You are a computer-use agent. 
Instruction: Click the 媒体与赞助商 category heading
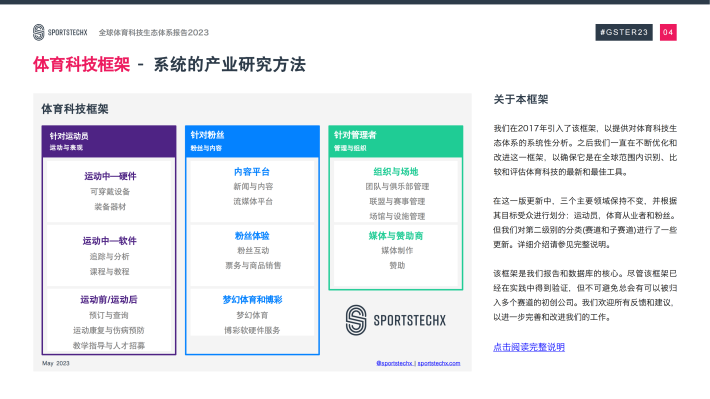[396, 236]
